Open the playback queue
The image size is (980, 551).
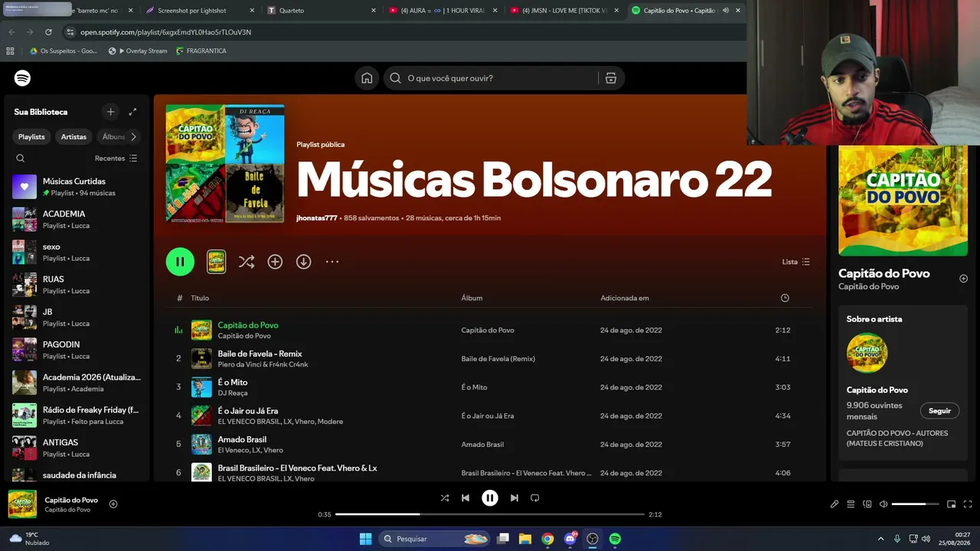tap(851, 504)
